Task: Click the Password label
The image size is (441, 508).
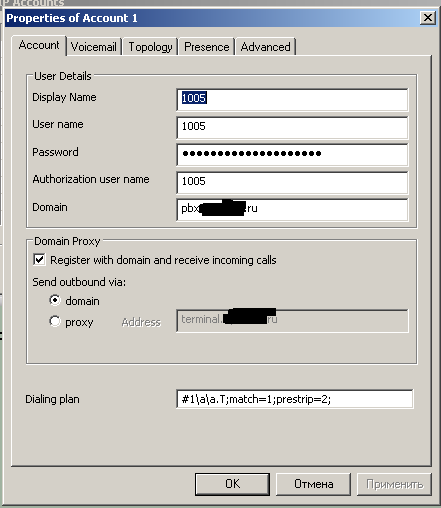Action: pyautogui.click(x=55, y=152)
